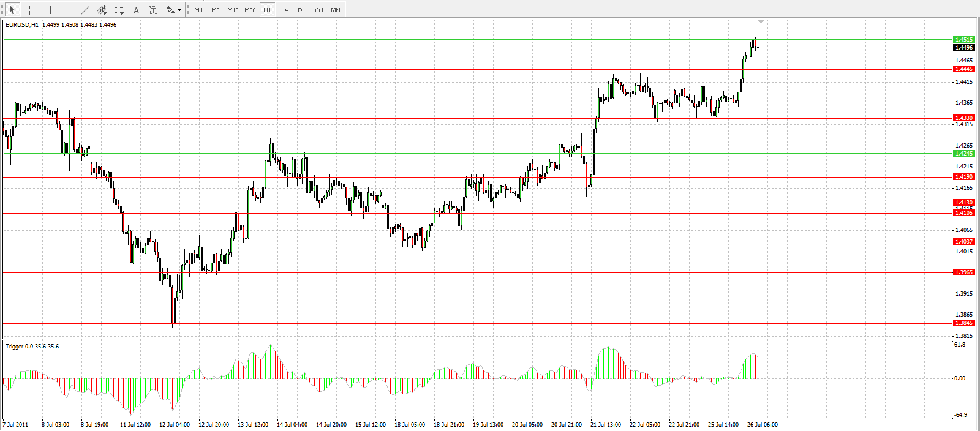Pick the Fibonacci retracement tool

(x=119, y=10)
